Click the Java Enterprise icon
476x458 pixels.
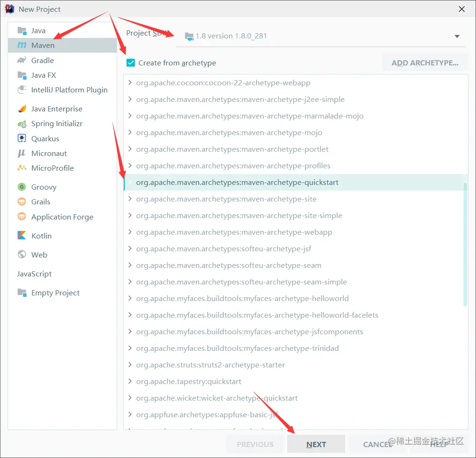coord(22,109)
